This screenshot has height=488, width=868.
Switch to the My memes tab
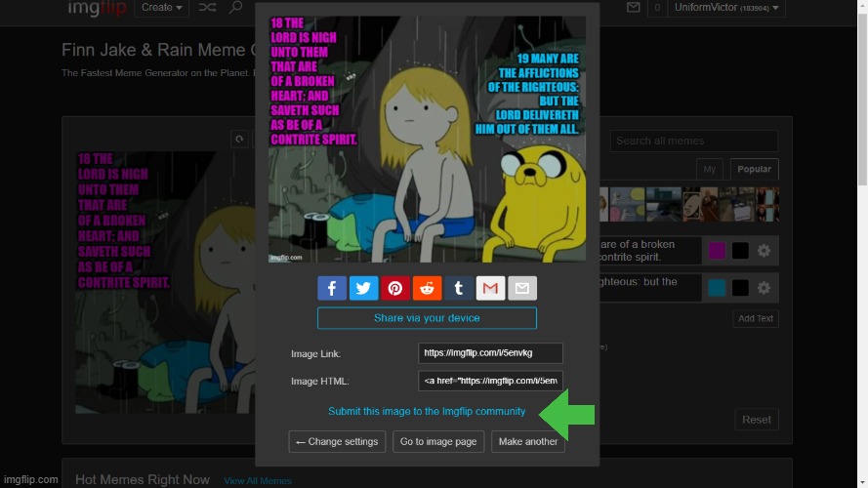coord(709,169)
